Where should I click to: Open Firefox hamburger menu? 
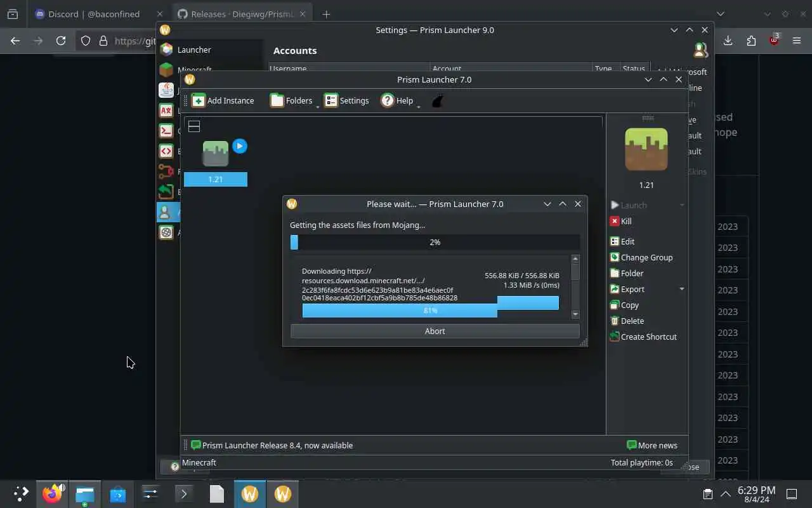point(797,41)
